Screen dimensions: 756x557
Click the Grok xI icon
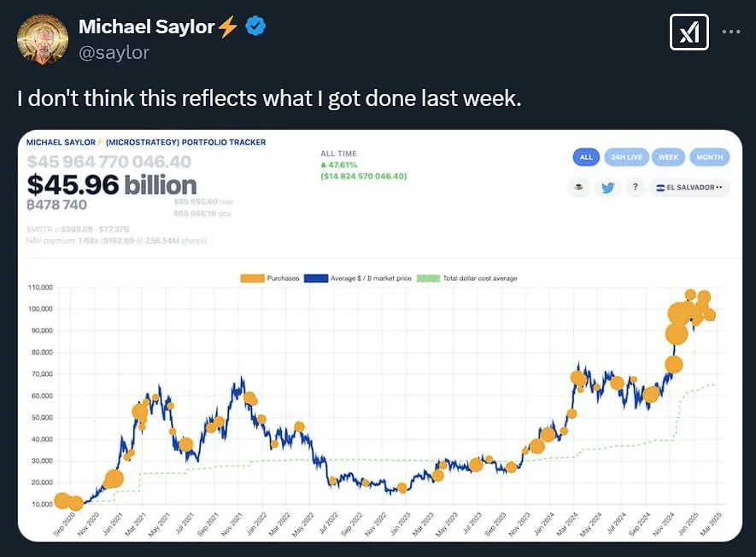[689, 32]
